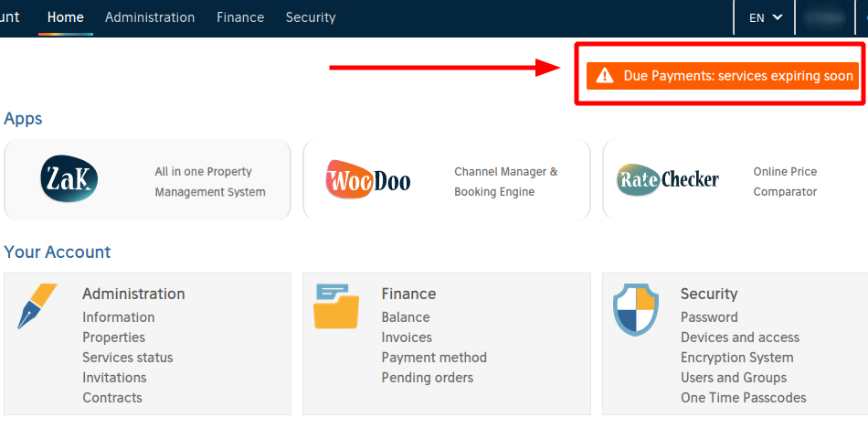Click the warning triangle on Due Payments
Viewport: 868px width, 429px height.
tap(605, 76)
